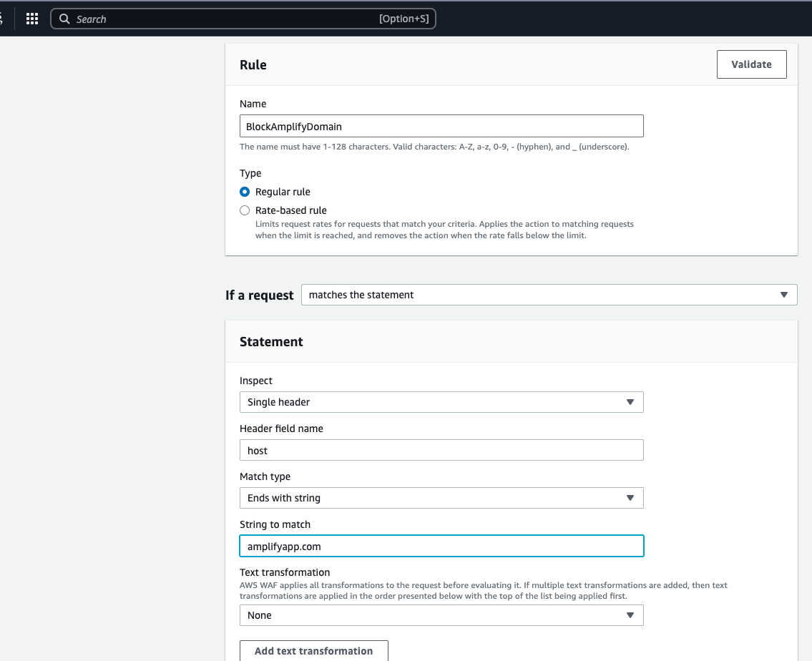Image resolution: width=812 pixels, height=661 pixels.
Task: Select the Rate-based rule radio option
Action: (x=245, y=210)
